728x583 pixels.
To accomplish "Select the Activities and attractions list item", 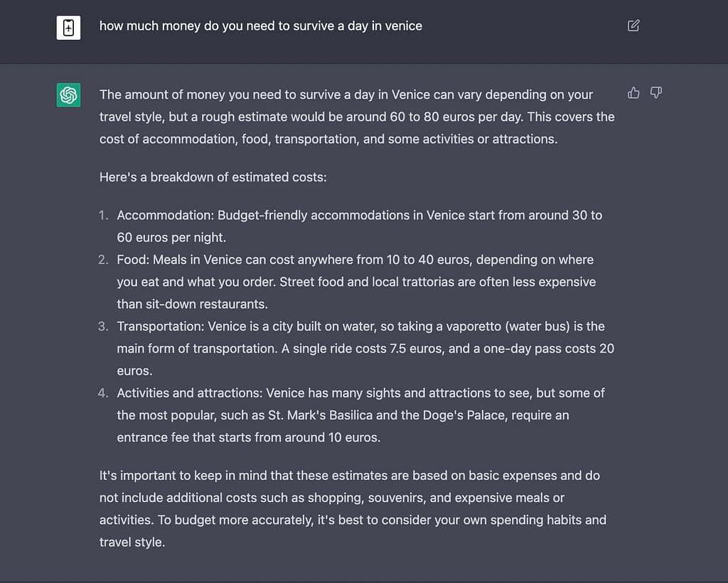I will tap(360, 415).
